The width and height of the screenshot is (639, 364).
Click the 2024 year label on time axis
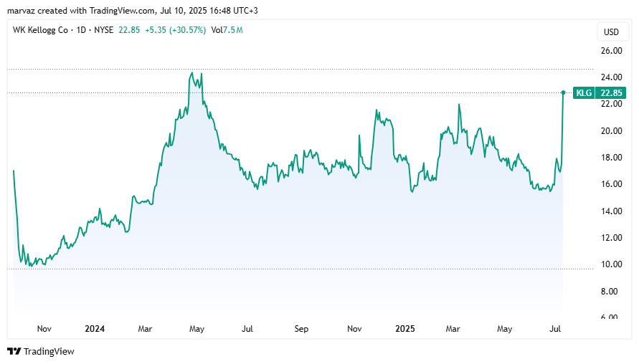(x=95, y=329)
